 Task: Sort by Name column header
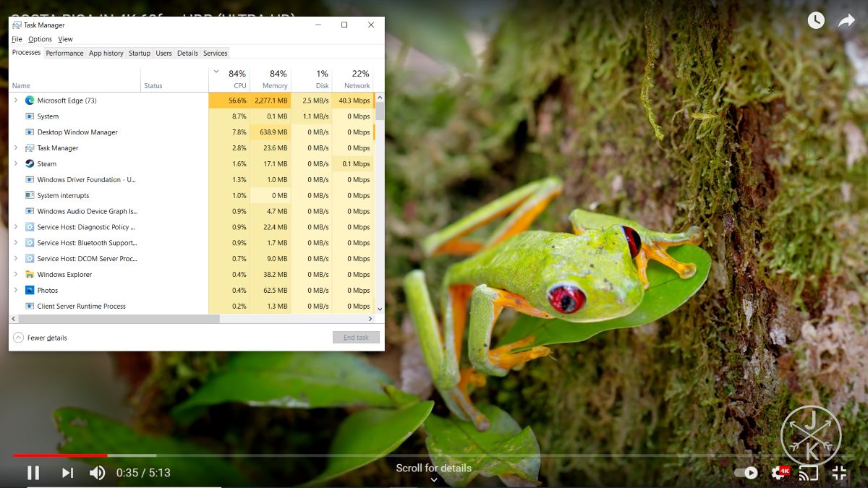(75, 80)
